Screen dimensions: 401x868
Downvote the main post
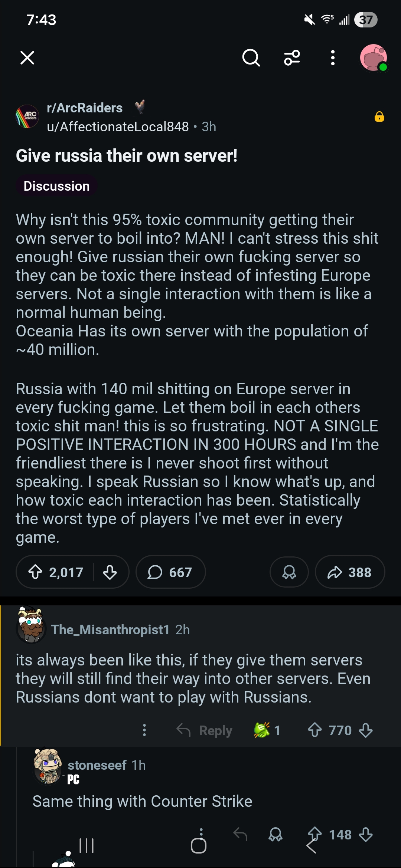click(x=110, y=572)
